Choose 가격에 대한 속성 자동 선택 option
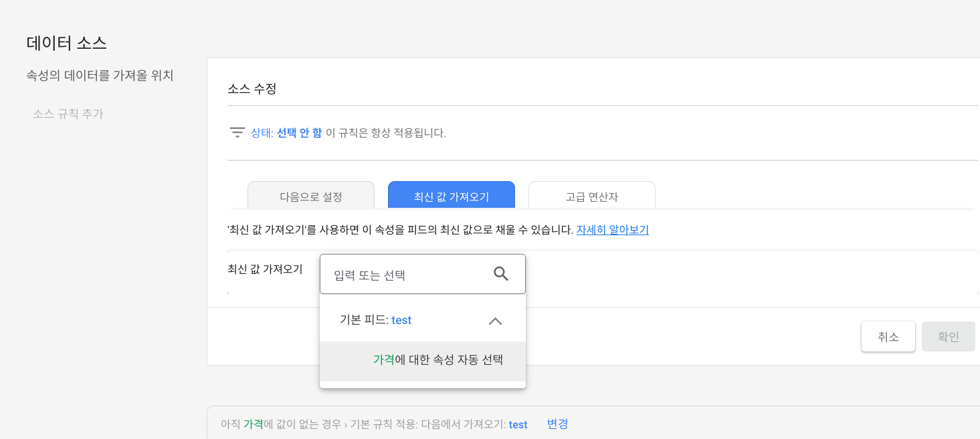 tap(423, 360)
